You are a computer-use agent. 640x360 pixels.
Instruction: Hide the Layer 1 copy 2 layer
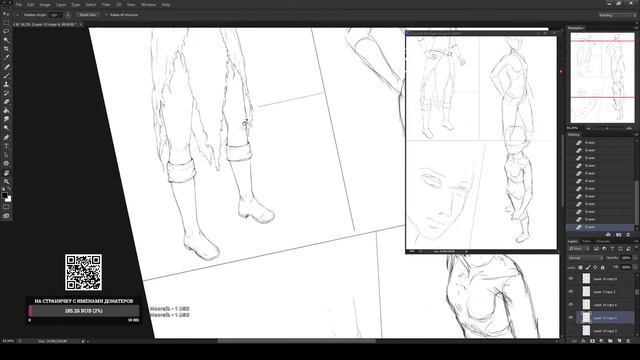pyautogui.click(x=571, y=292)
